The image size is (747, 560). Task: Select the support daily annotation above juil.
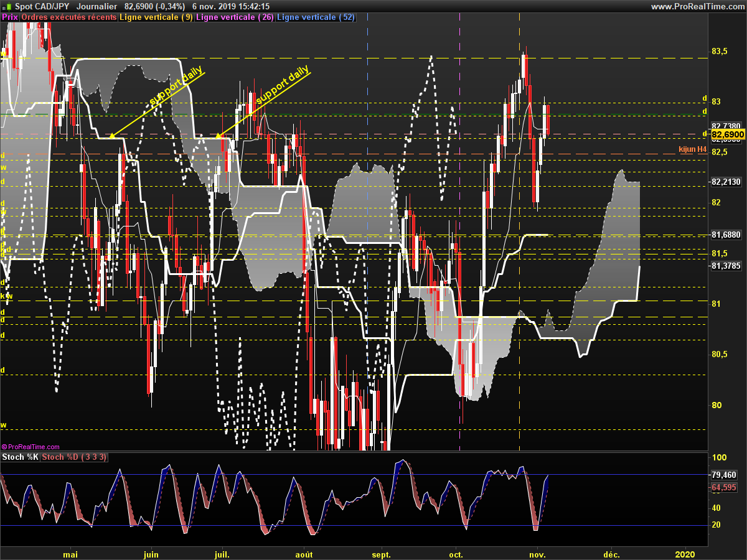[282, 85]
